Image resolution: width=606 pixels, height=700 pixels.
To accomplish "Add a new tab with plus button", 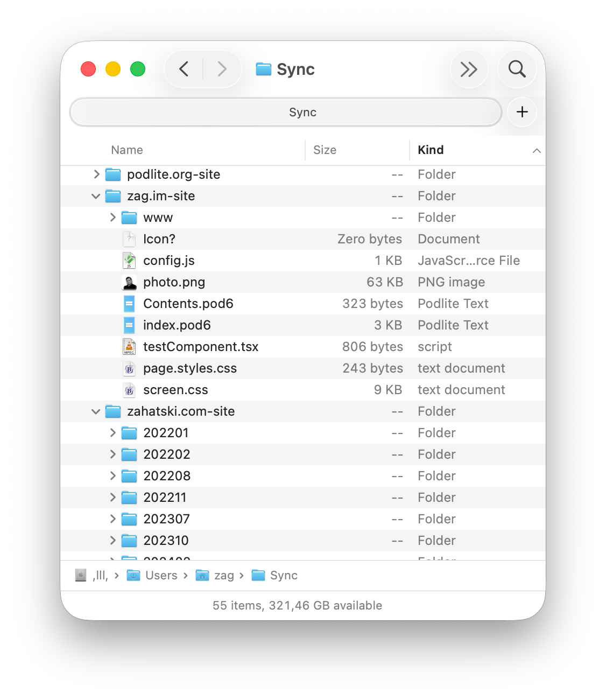I will [x=522, y=112].
